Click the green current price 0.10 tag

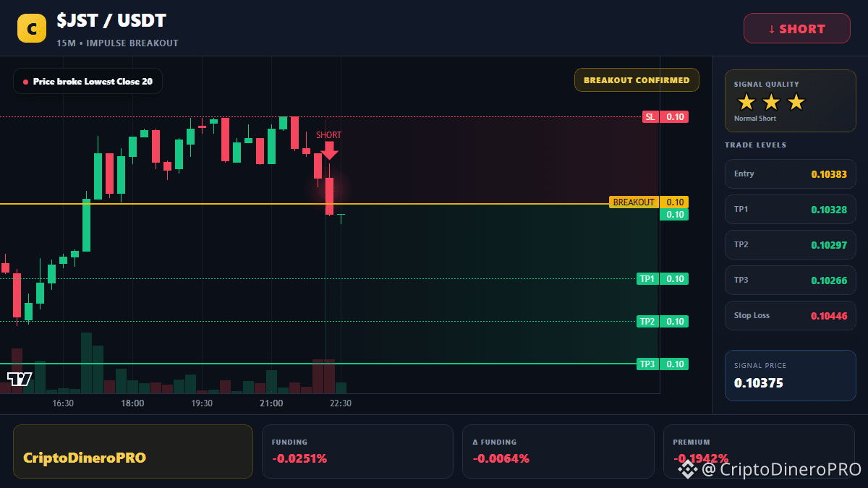[x=675, y=215]
